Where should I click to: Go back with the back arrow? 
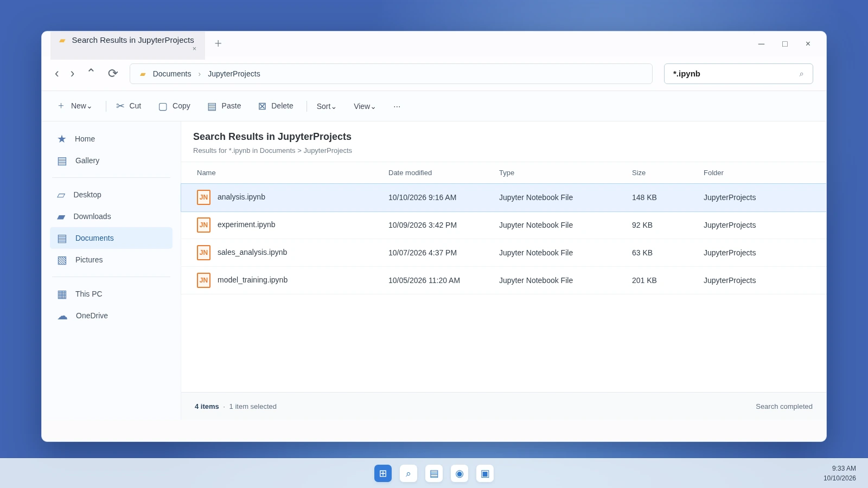click(56, 74)
